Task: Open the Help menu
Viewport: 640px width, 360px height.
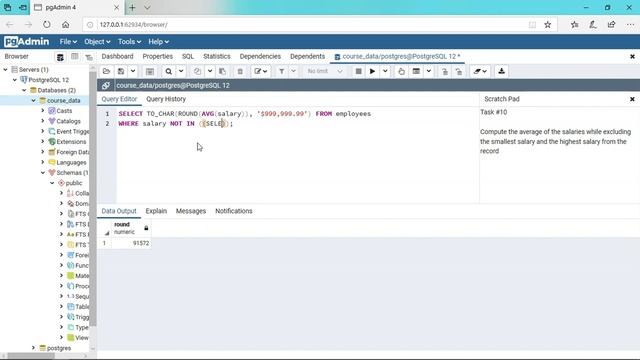Action: (158, 42)
